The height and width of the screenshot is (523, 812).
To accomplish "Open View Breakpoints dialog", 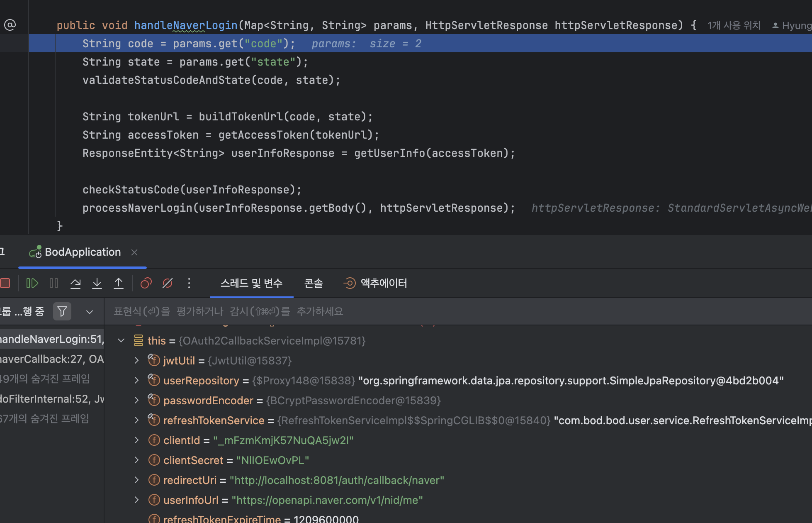I will (x=146, y=283).
